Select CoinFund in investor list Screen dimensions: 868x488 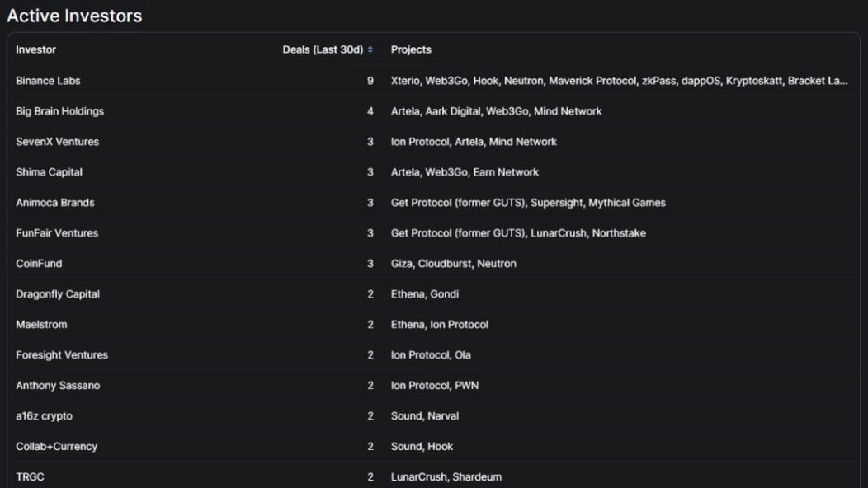(39, 264)
